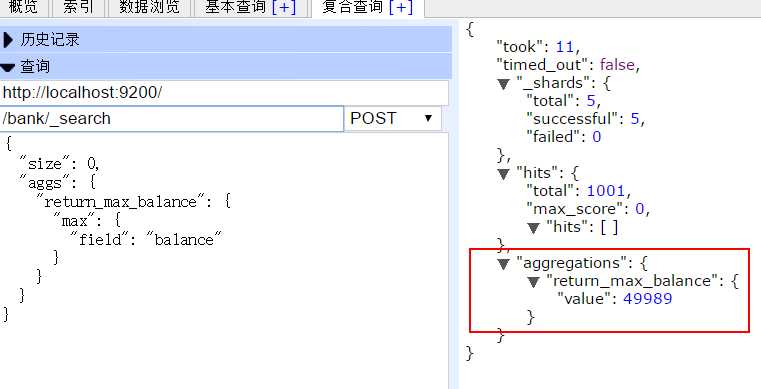Image resolution: width=761 pixels, height=389 pixels.
Task: Edit the /bank/_search path field
Action: click(171, 119)
